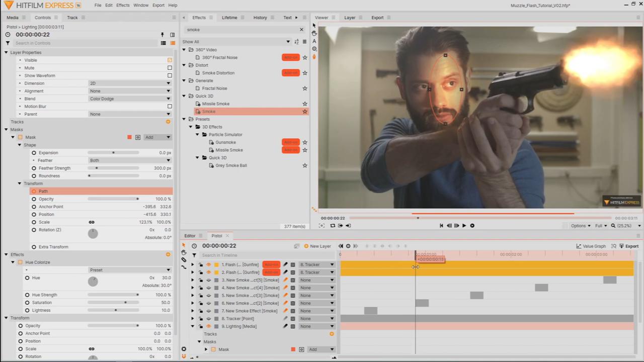This screenshot has width=644, height=362.
Task: Add a new track in Controls Tracks row
Action: click(x=168, y=122)
